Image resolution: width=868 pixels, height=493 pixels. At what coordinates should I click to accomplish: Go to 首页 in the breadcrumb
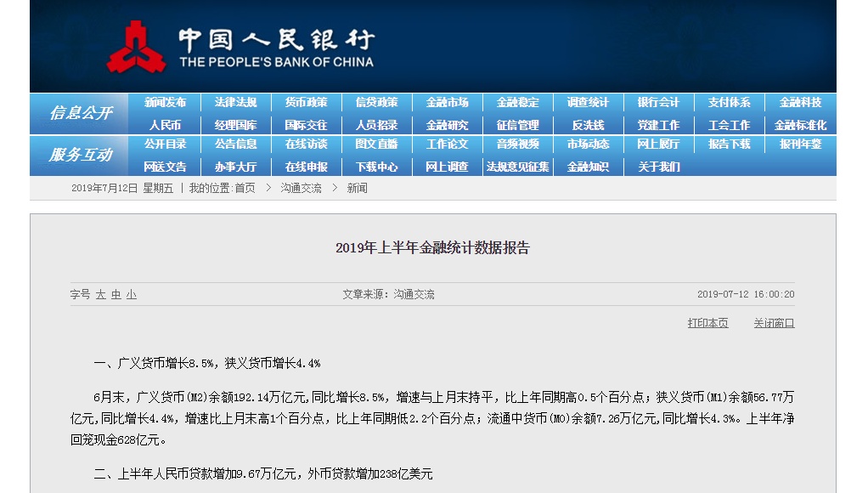point(245,189)
